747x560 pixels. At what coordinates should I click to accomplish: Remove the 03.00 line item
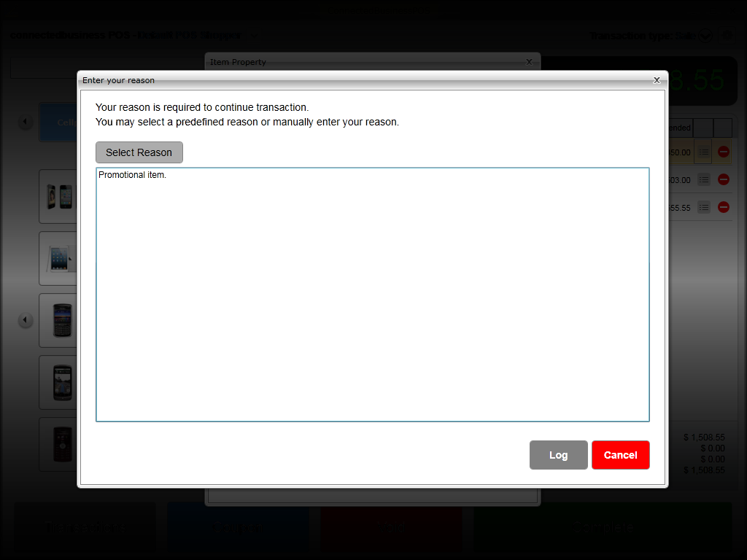pos(723,179)
